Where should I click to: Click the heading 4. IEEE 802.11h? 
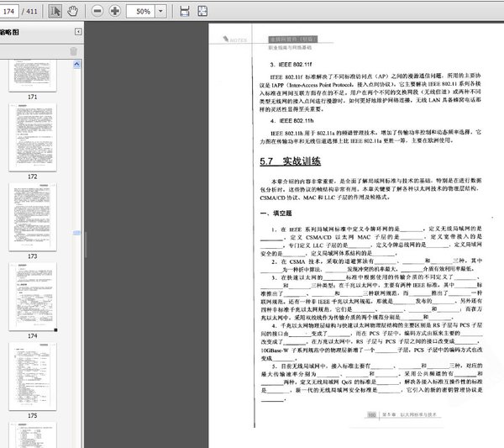(x=291, y=121)
